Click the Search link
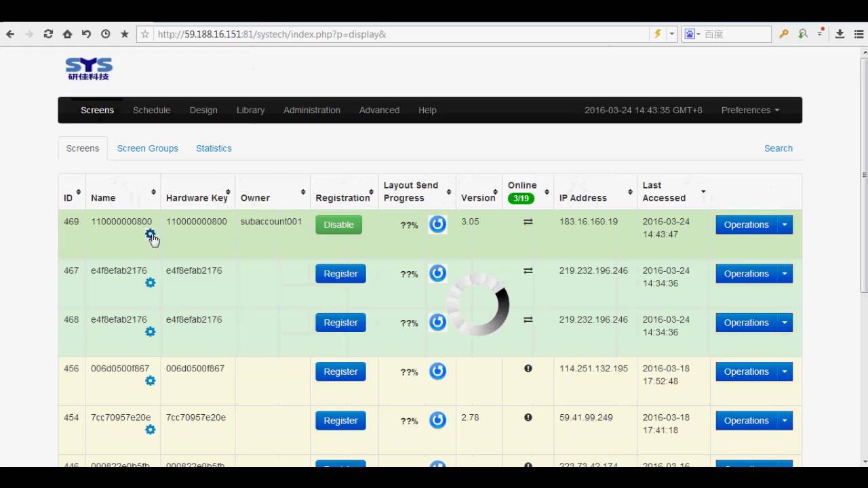Image resolution: width=868 pixels, height=488 pixels. [x=778, y=148]
